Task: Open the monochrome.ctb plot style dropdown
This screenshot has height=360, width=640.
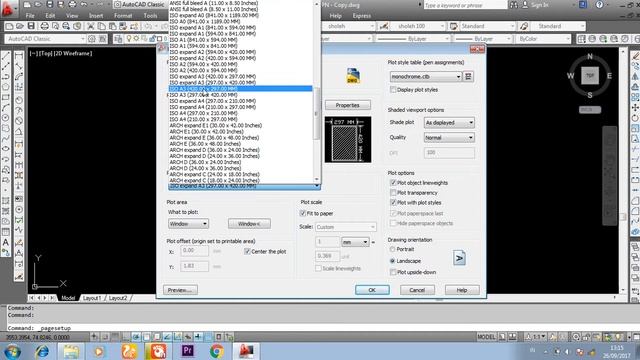Action: click(426, 76)
